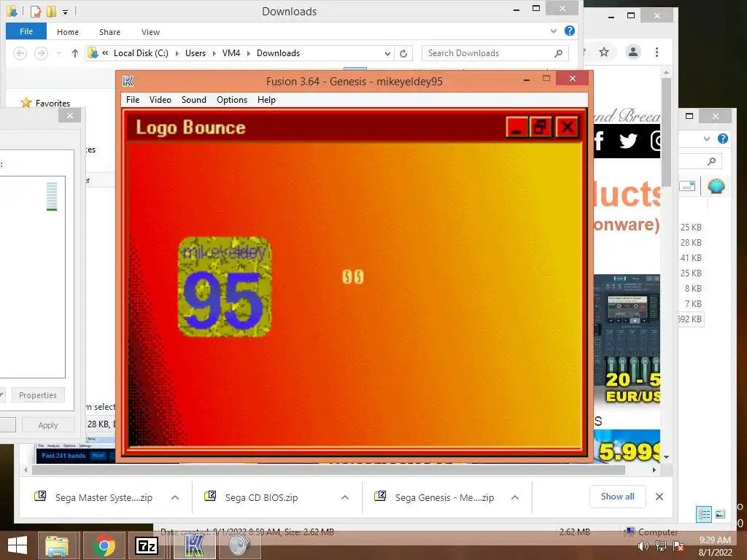The width and height of the screenshot is (747, 560).
Task: Refresh the Downloads folder
Action: [403, 53]
